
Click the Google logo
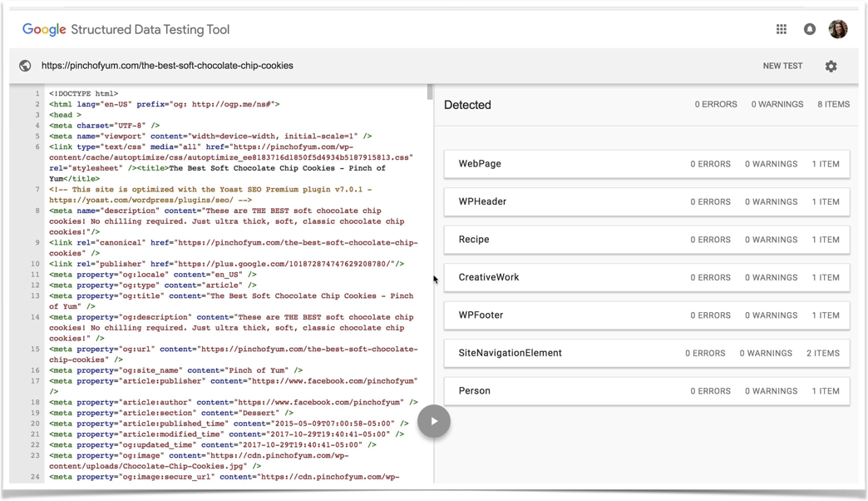[x=44, y=30]
